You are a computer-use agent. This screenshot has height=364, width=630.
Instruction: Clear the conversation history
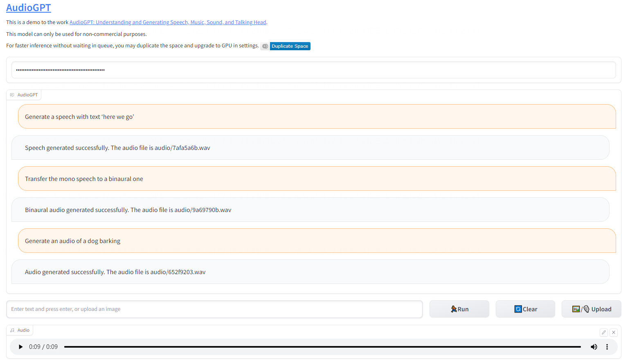526,309
